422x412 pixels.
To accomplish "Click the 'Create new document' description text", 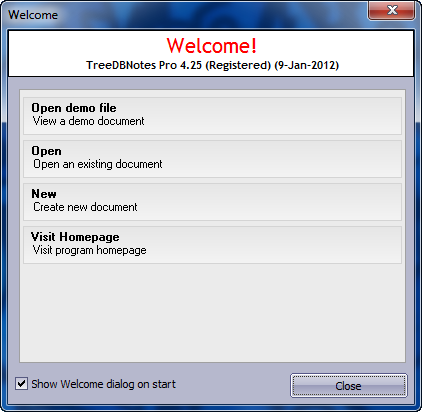I will [x=85, y=207].
